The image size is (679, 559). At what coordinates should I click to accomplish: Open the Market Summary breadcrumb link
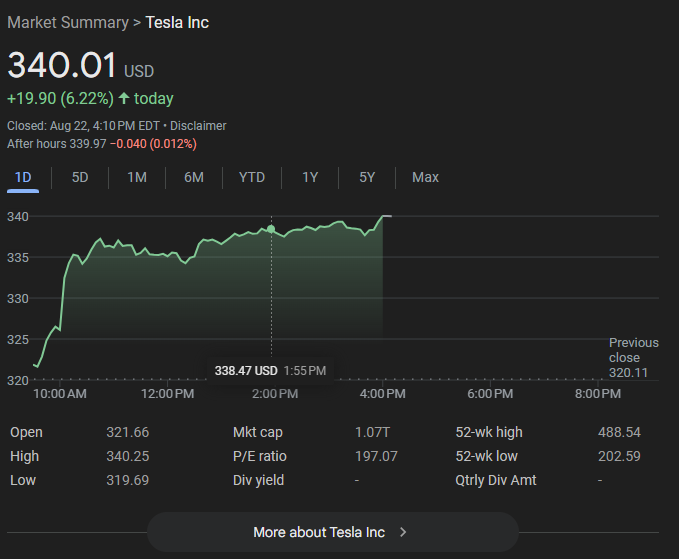point(67,22)
